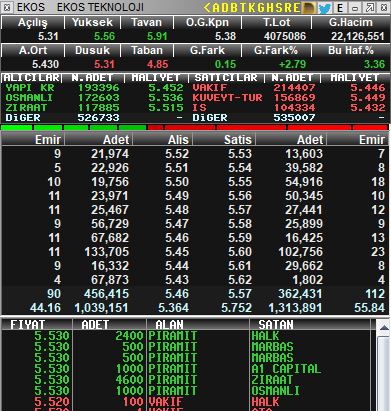Click ask quantity 102,756
Image resolution: width=391 pixels, height=411 pixels.
[x=301, y=252]
